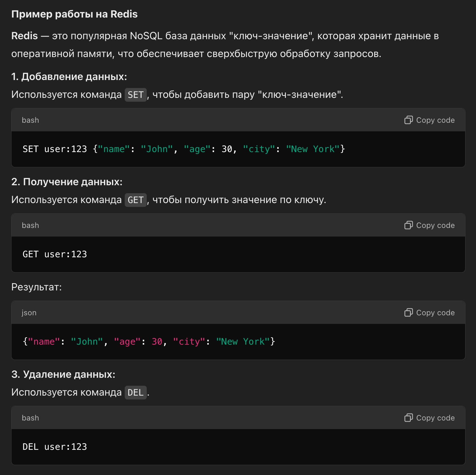Click 'Copy code' label of the SET block

[435, 120]
